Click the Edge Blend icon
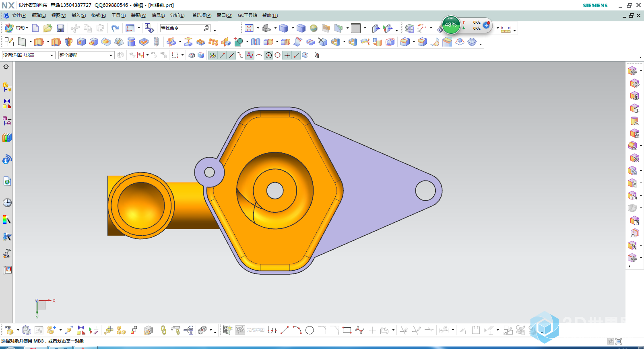 (x=405, y=42)
